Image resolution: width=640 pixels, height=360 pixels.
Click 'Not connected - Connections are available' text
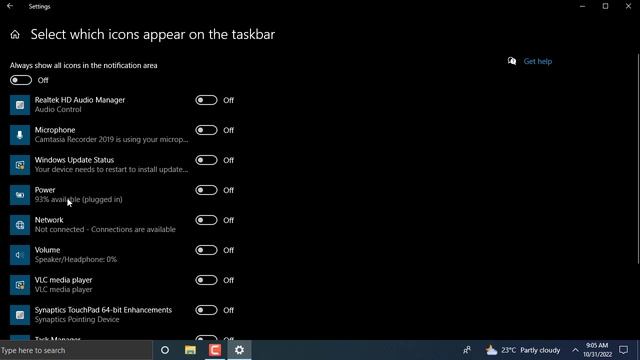click(105, 229)
